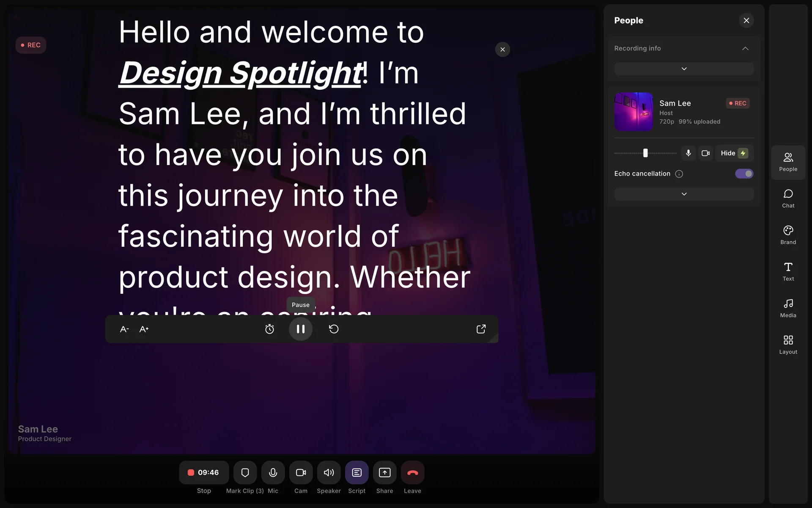
Task: Toggle Sam Lee's camera in People panel
Action: click(705, 153)
